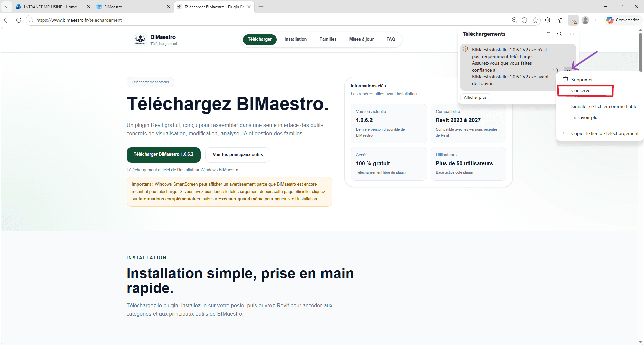Click the Afficher plus button
Image resolution: width=644 pixels, height=345 pixels.
[x=475, y=97]
